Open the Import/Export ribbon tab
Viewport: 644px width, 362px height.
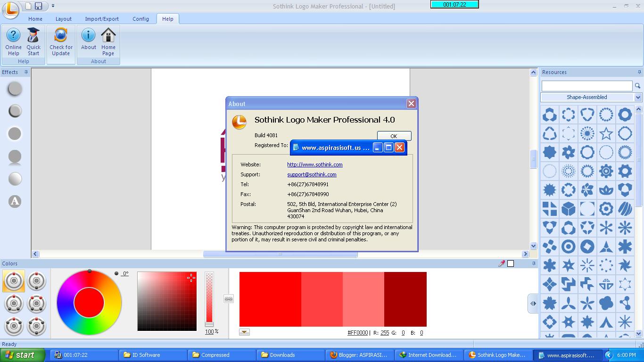coord(102,19)
